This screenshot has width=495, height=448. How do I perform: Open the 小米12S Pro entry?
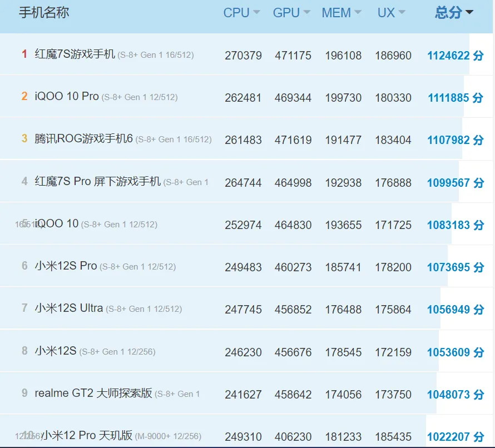pos(66,266)
